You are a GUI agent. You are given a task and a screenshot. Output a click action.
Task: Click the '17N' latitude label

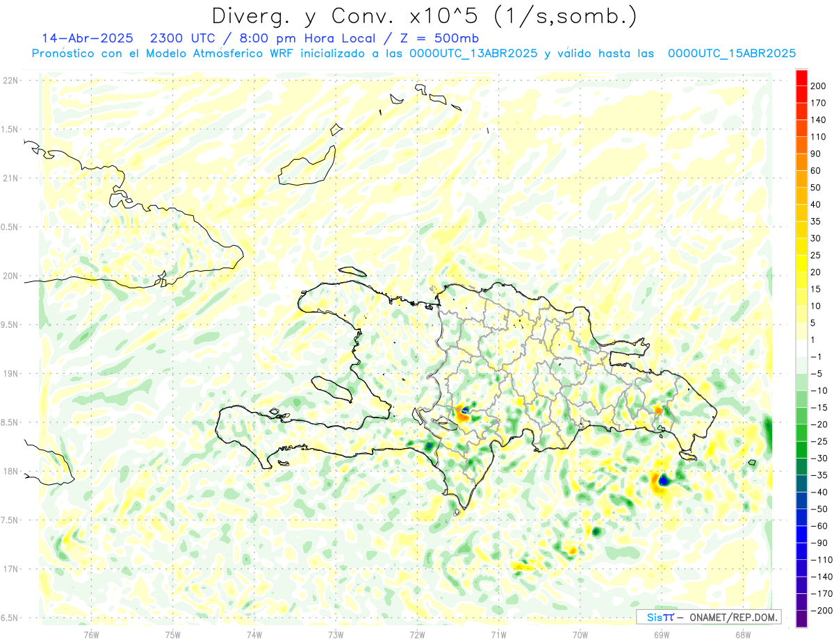pyautogui.click(x=10, y=569)
